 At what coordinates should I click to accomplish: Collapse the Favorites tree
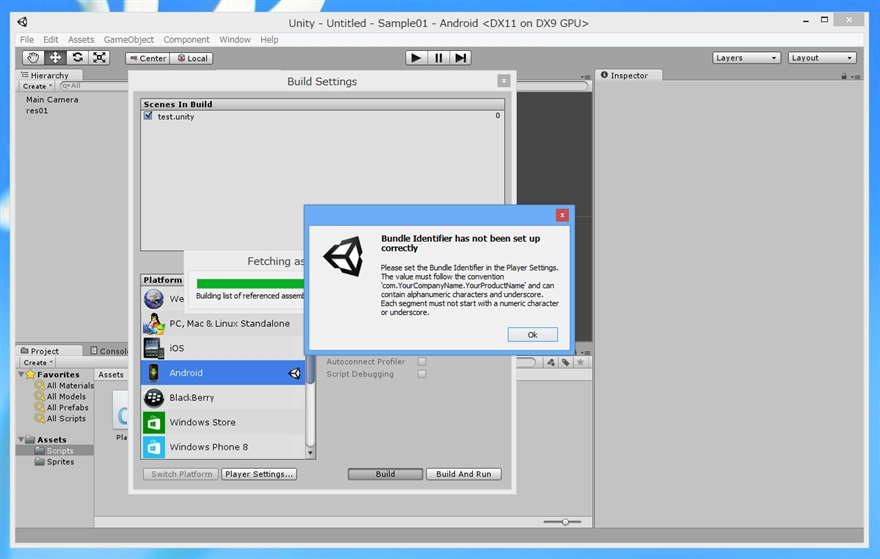pos(21,374)
